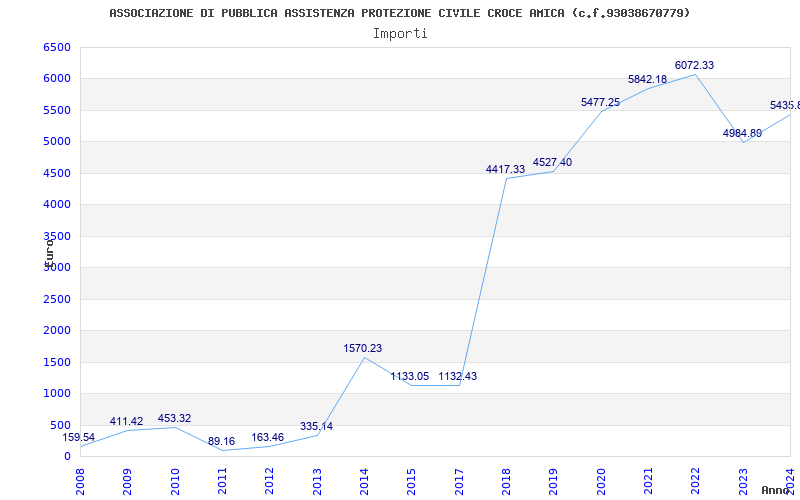Click the 2014 x-axis year label
This screenshot has height=500, width=800.
click(364, 481)
